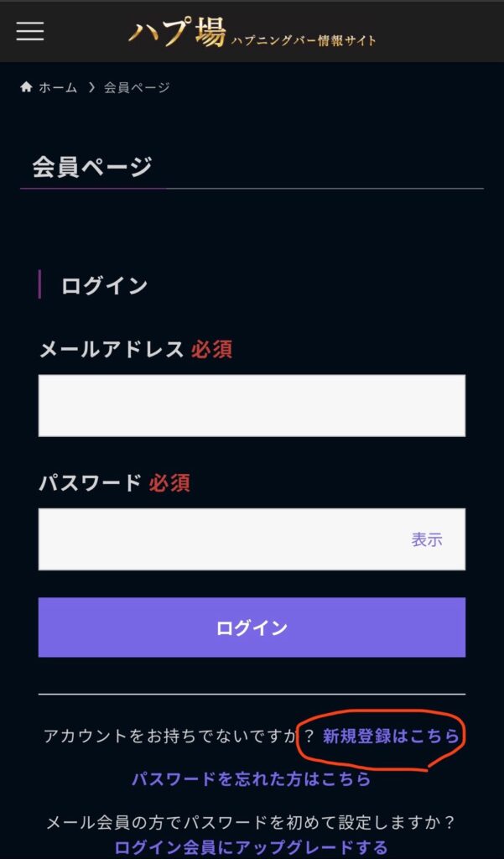This screenshot has height=859, width=504.
Task: Focus the メールアドレス input field
Action: click(252, 405)
